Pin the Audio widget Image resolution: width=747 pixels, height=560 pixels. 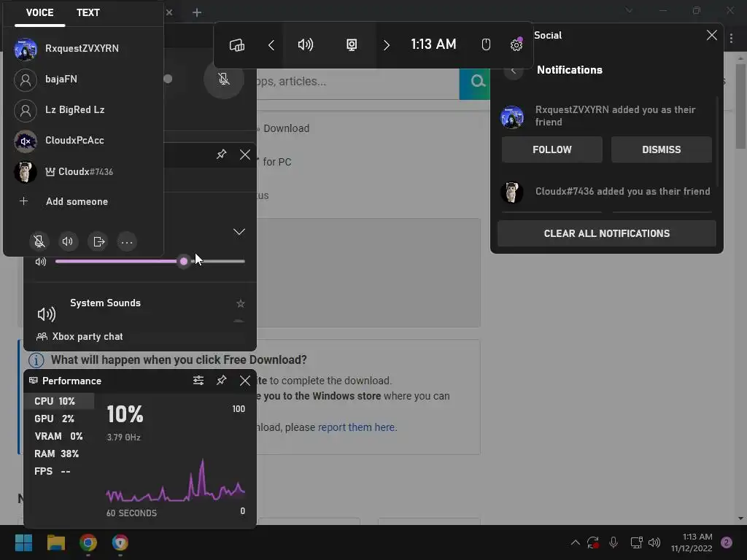[x=221, y=155]
